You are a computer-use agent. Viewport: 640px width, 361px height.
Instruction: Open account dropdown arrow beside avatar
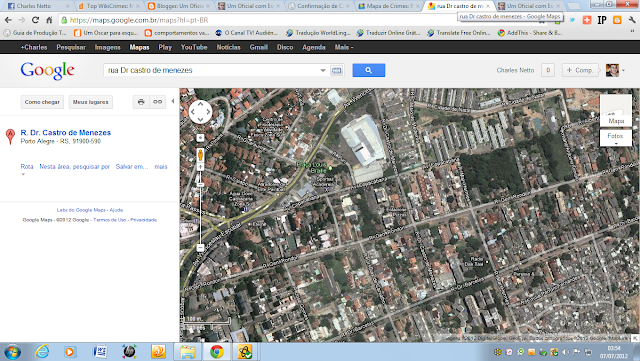pos(623,71)
